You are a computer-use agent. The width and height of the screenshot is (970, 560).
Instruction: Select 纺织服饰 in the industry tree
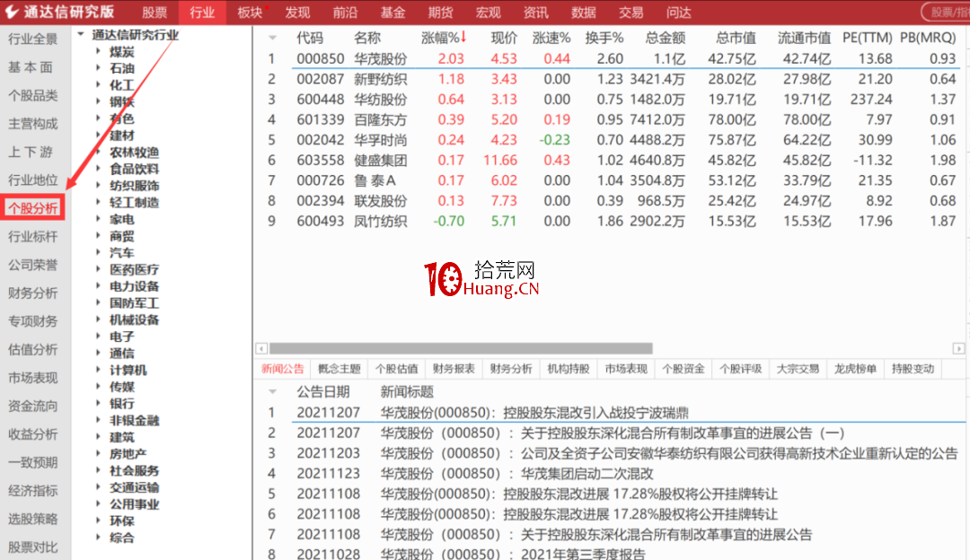click(x=134, y=186)
